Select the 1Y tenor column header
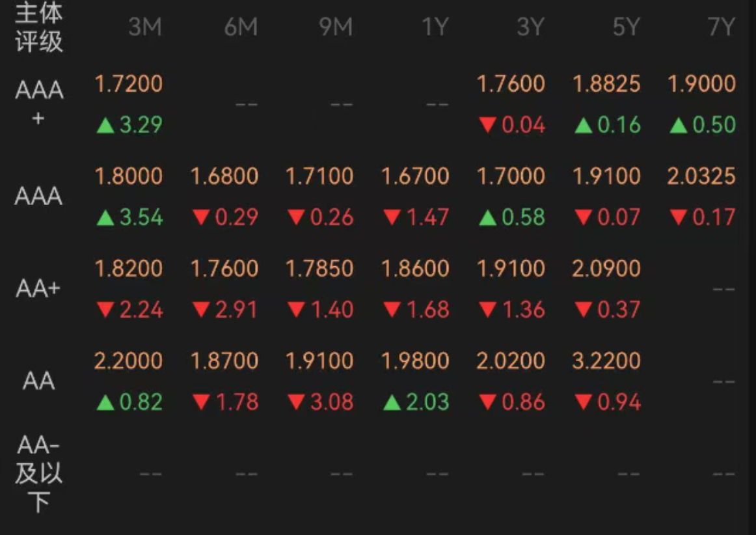This screenshot has height=535, width=756. click(x=435, y=27)
